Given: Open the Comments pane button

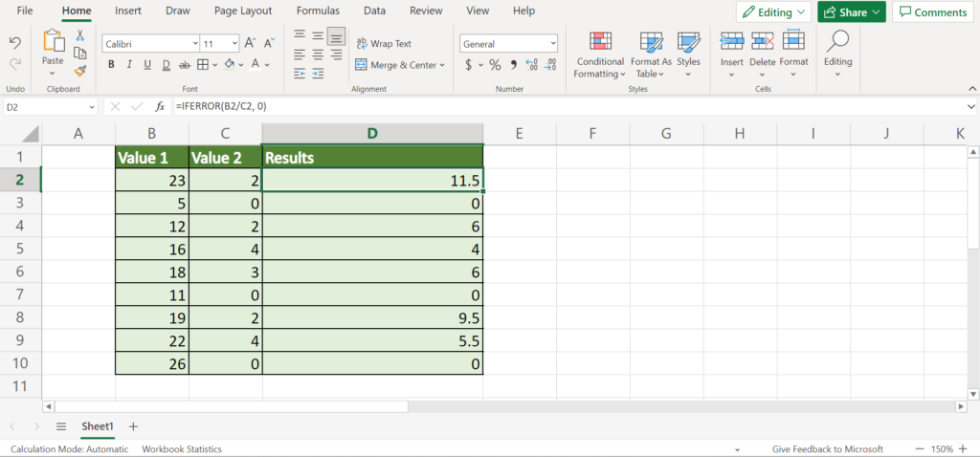Looking at the screenshot, I should click(931, 12).
